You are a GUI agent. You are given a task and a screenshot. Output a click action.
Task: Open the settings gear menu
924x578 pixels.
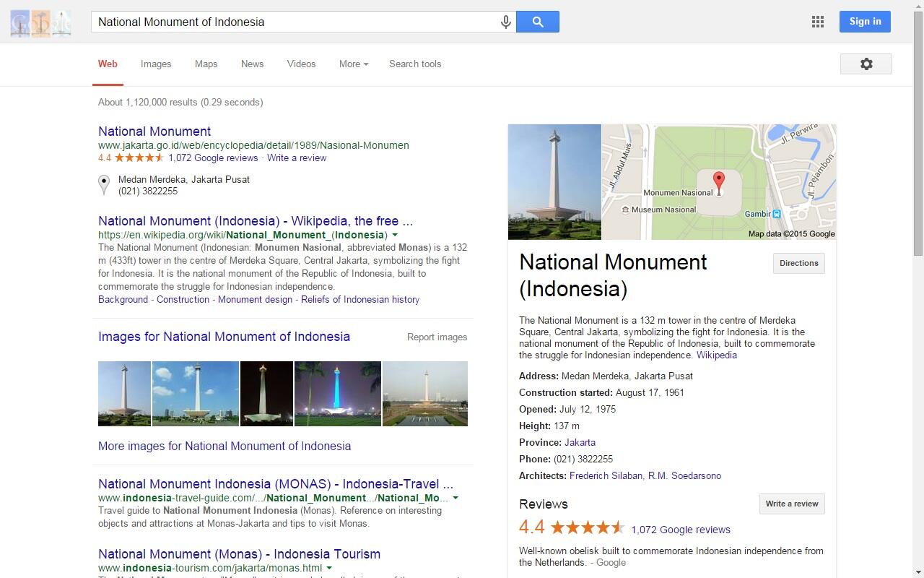click(866, 64)
